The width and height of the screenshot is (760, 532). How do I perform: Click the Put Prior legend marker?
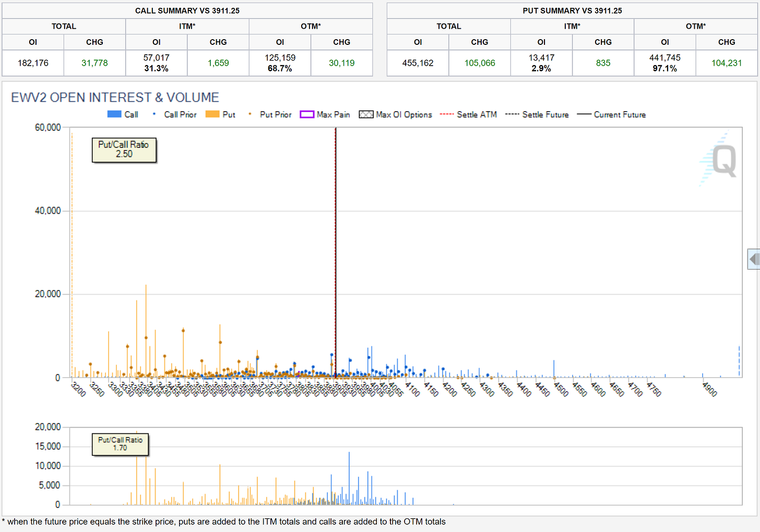click(250, 114)
